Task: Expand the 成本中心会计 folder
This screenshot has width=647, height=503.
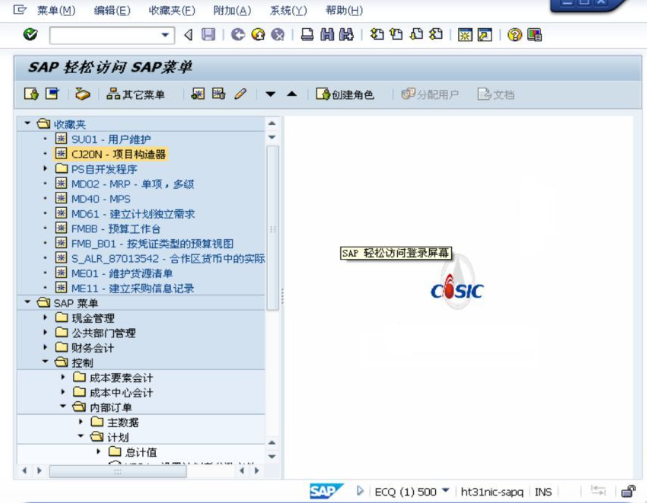Action: [x=63, y=392]
